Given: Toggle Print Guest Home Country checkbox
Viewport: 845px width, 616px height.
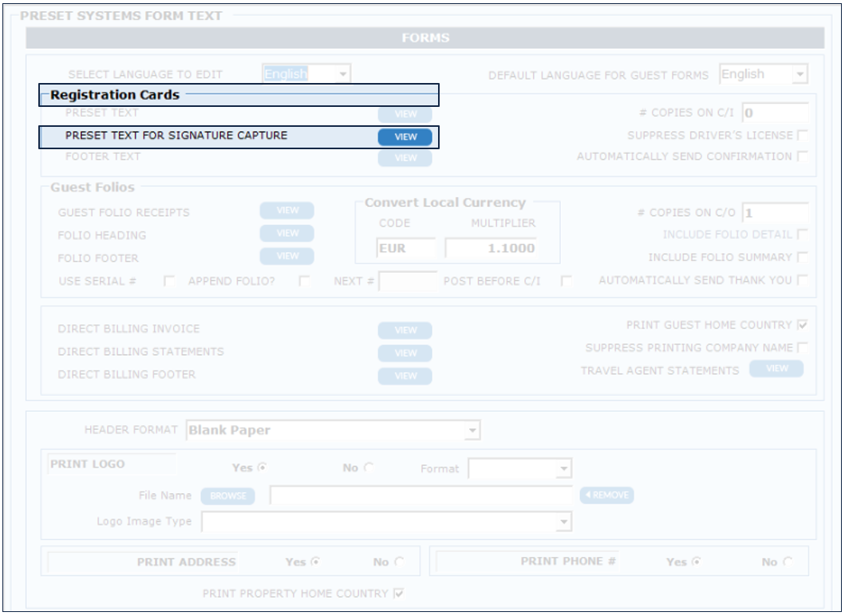Looking at the screenshot, I should coord(802,326).
